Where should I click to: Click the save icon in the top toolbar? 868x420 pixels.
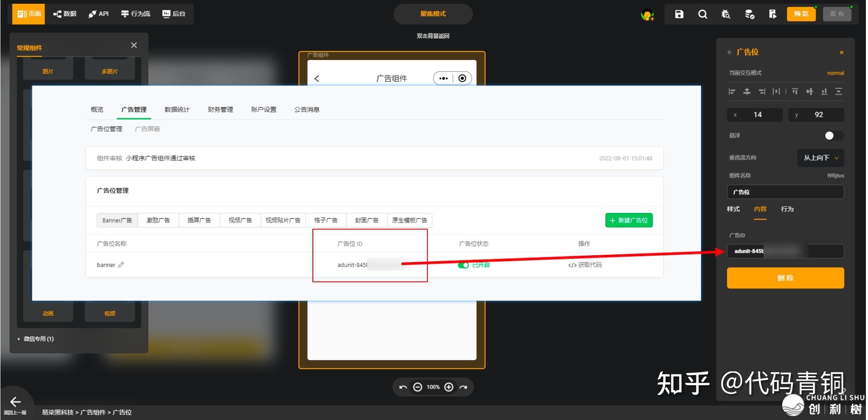tap(679, 14)
